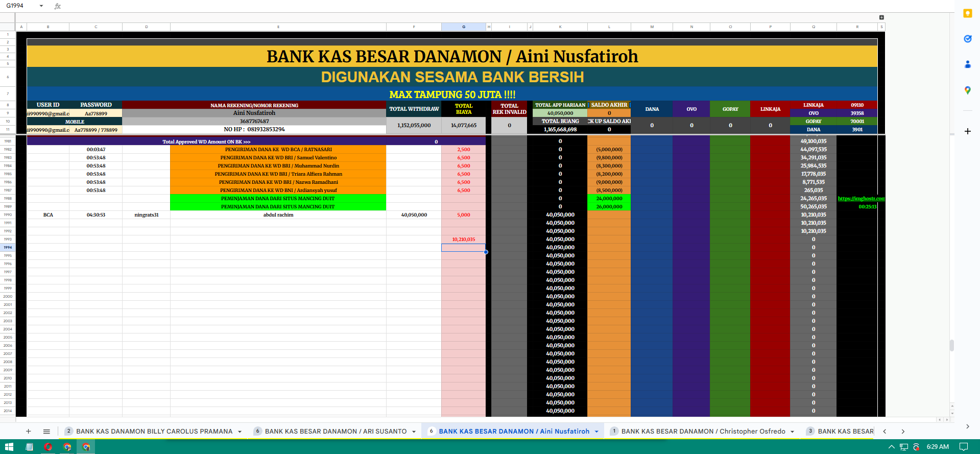The image size is (980, 454).
Task: Move the sheet tabs right with the arrow
Action: [903, 432]
